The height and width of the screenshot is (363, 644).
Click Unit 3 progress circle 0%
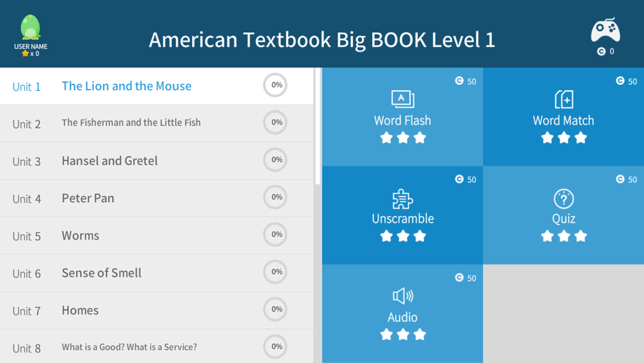click(275, 160)
